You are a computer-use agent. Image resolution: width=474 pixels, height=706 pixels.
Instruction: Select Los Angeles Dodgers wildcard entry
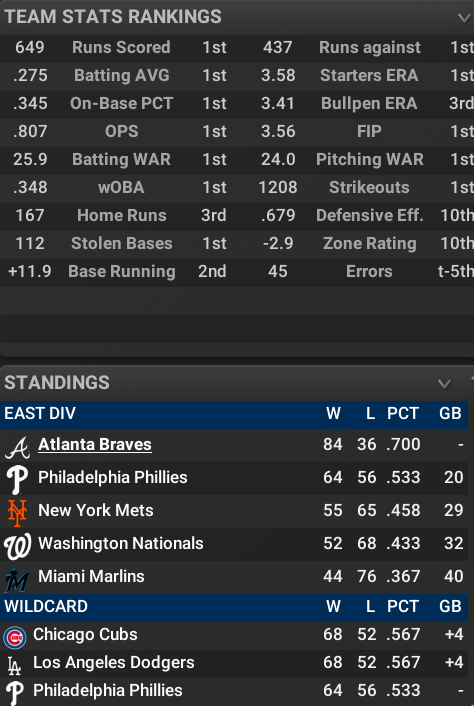[x=113, y=662]
